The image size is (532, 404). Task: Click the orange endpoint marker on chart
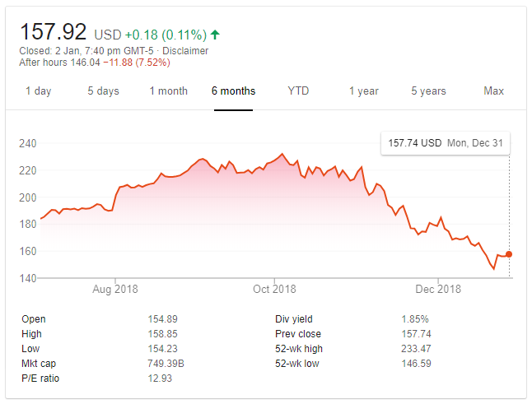509,254
